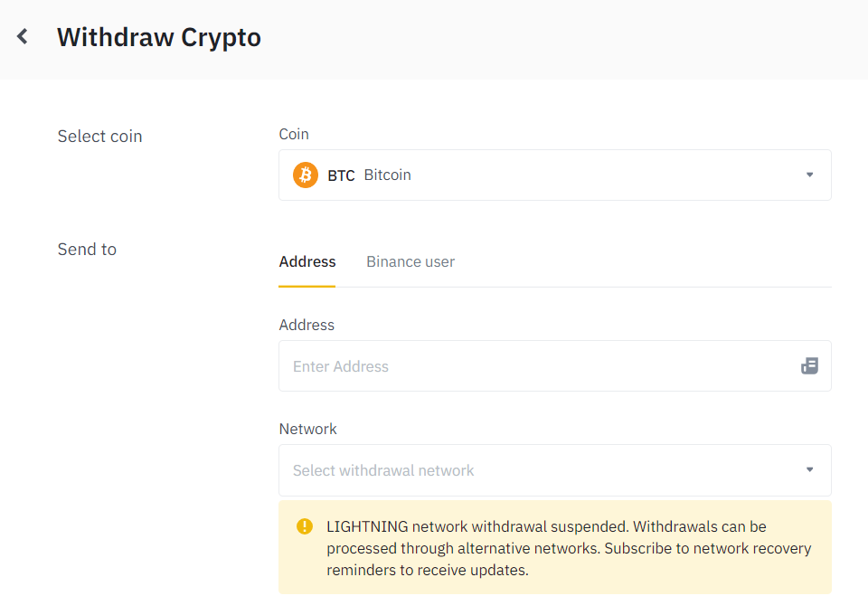Viewport: 868px width, 615px height.
Task: Focus the Enter Address input field
Action: (554, 366)
